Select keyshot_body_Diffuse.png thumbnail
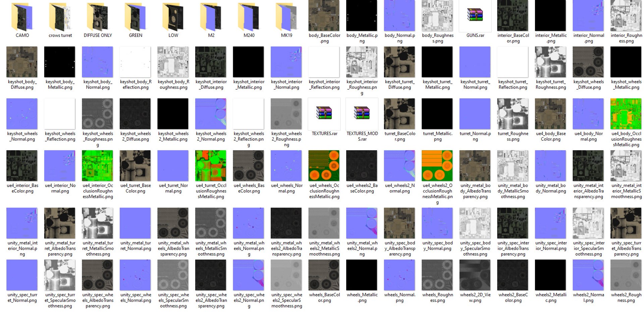Screen dimensions: 644x314 (x=22, y=62)
